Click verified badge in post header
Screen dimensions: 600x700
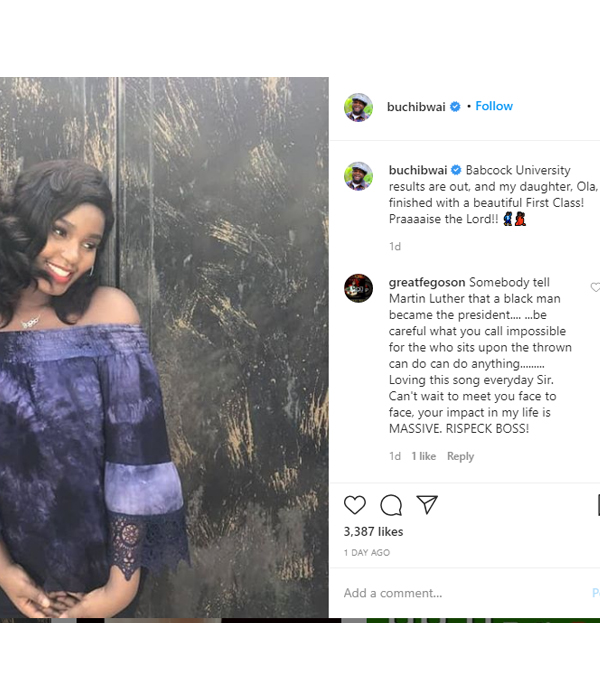tap(455, 107)
